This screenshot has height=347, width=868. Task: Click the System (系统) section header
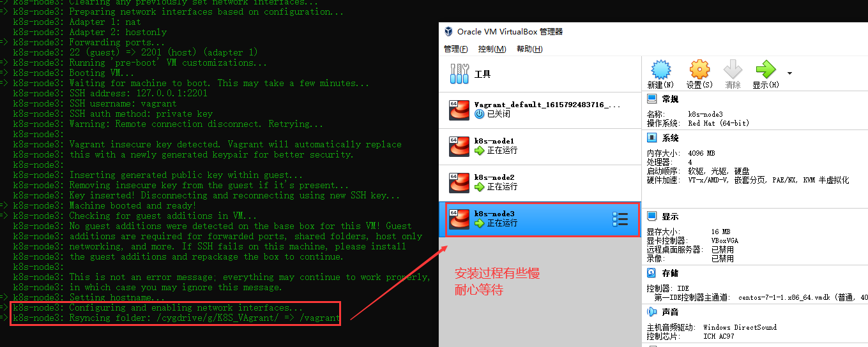pyautogui.click(x=670, y=138)
